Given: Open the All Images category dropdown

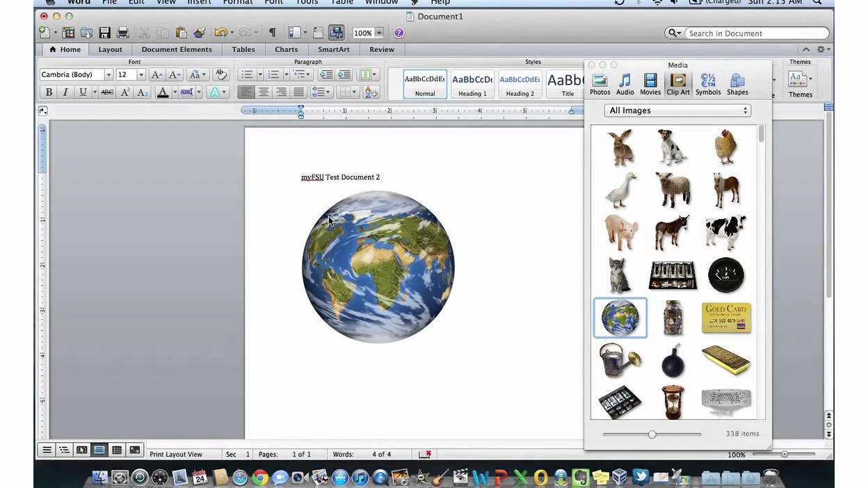Looking at the screenshot, I should click(677, 111).
